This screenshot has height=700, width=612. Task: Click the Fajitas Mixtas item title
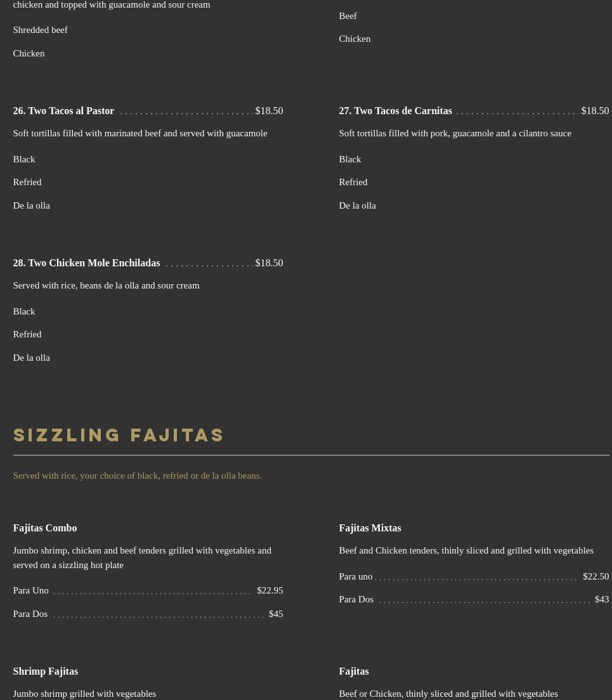click(x=370, y=528)
